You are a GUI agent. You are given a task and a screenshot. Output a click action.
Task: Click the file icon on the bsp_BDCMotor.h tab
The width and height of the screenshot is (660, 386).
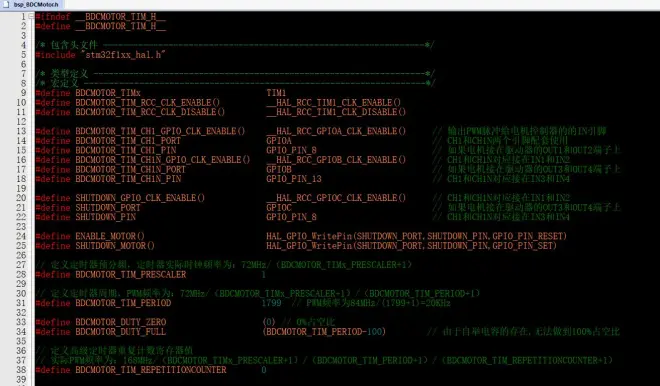click(x=6, y=5)
